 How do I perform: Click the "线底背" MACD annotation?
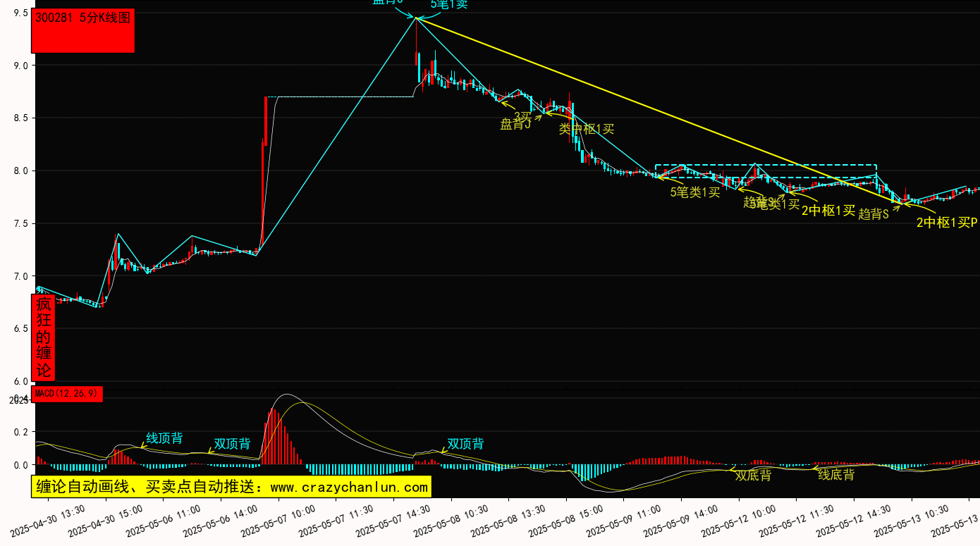[x=836, y=475]
